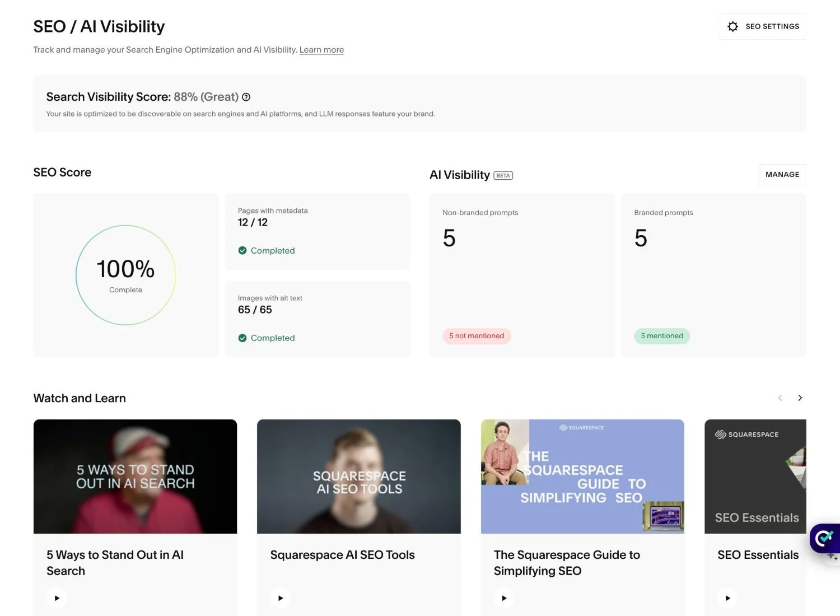Image resolution: width=840 pixels, height=616 pixels.
Task: Go to the next Watch and Learn videos
Action: pyautogui.click(x=800, y=398)
